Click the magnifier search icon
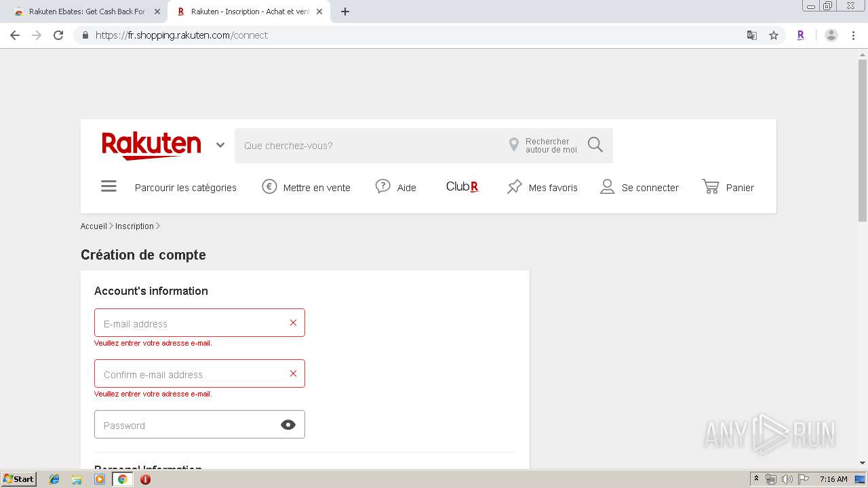This screenshot has height=488, width=868. click(595, 145)
